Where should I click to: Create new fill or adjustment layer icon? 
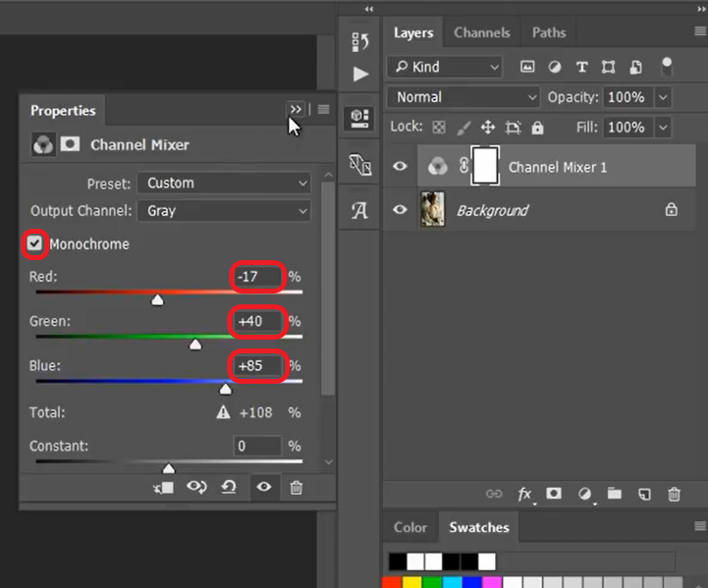point(584,494)
